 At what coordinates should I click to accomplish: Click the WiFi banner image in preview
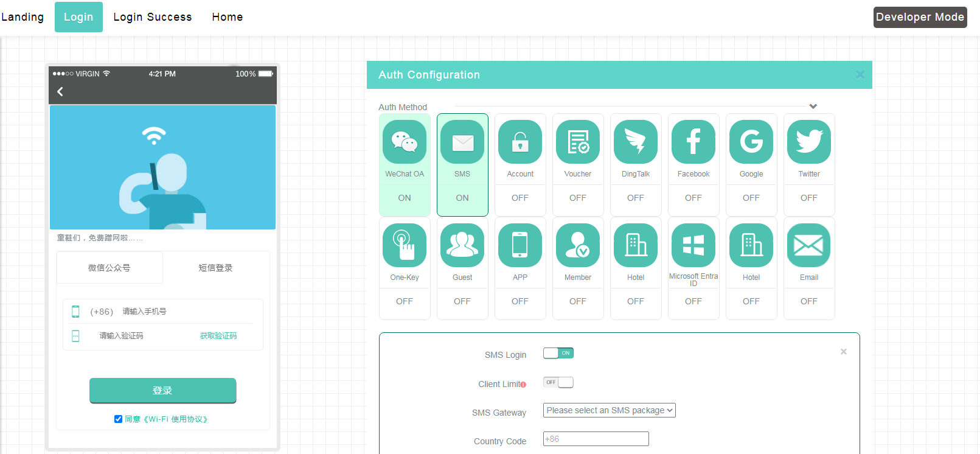click(163, 167)
